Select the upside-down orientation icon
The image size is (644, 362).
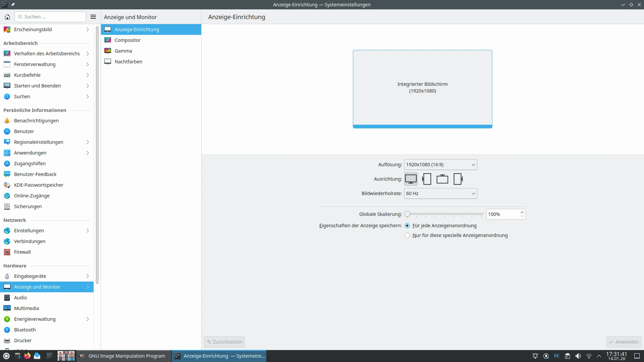point(442,179)
